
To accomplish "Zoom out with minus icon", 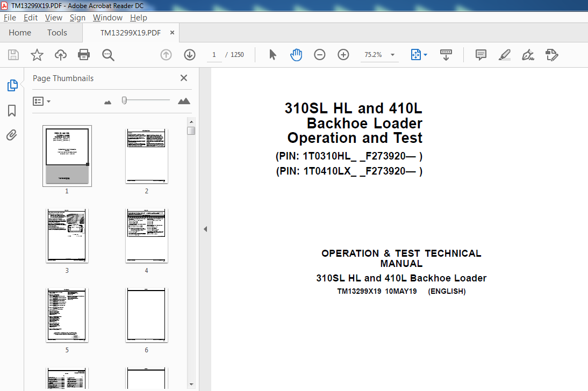I will pos(319,55).
